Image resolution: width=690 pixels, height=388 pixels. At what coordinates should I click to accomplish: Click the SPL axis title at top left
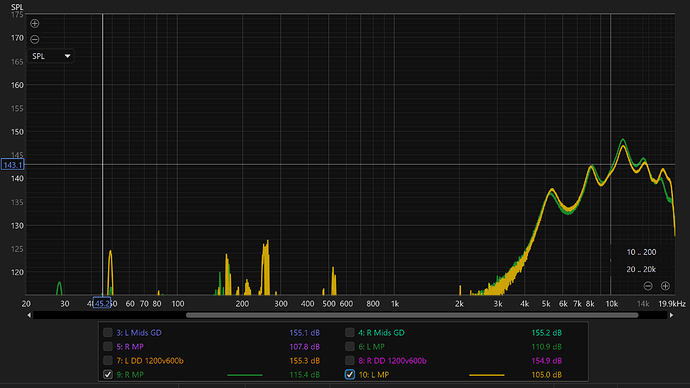(x=17, y=7)
